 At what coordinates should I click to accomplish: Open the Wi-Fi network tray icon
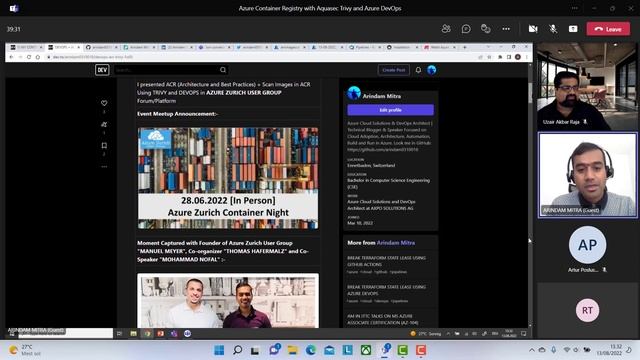pos(567,350)
